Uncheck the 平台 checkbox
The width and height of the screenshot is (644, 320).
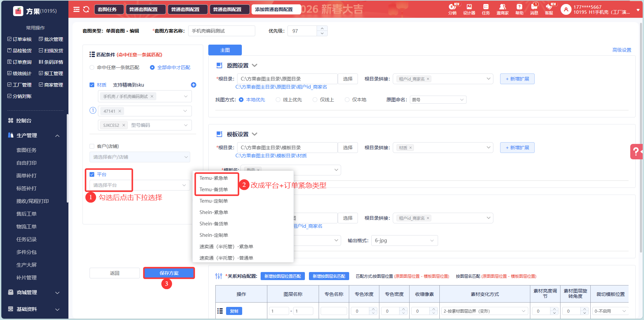pyautogui.click(x=92, y=174)
